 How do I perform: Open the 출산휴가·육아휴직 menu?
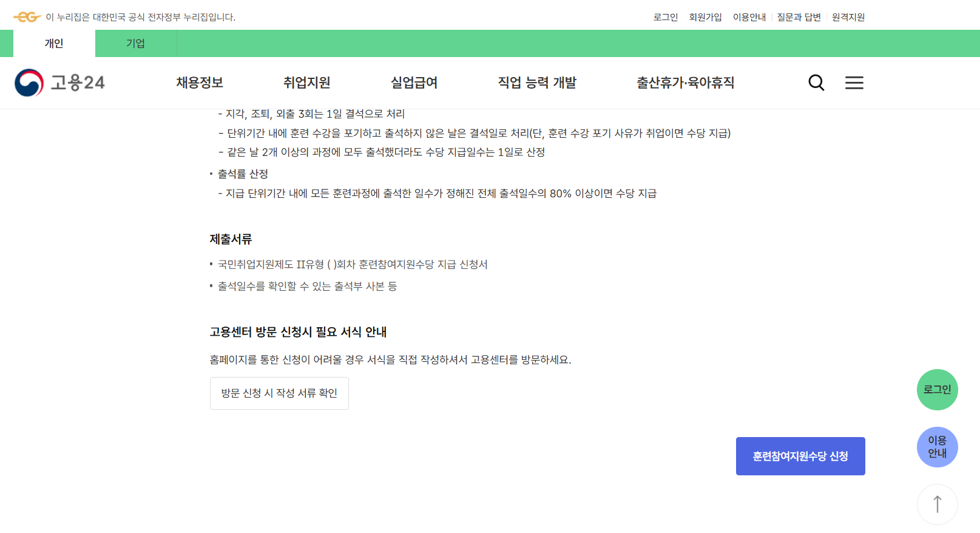click(x=685, y=83)
